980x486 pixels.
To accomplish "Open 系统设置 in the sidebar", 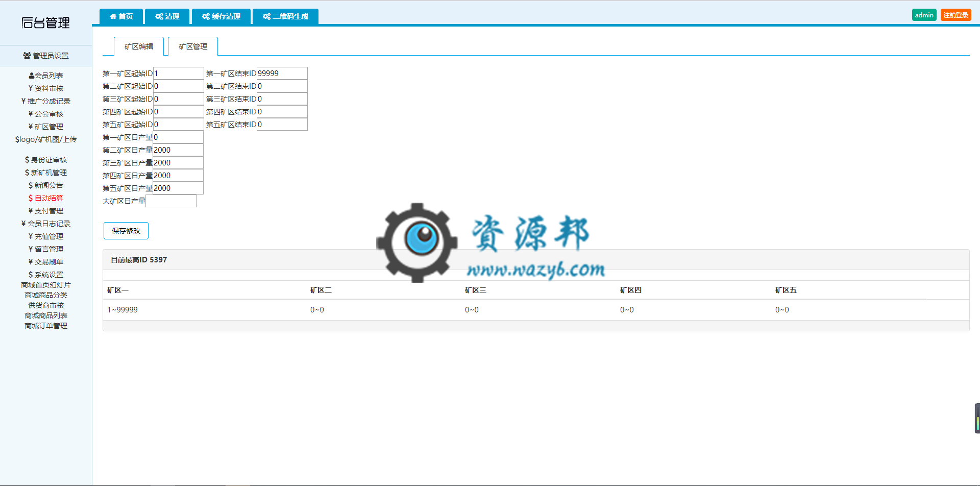I will 46,275.
